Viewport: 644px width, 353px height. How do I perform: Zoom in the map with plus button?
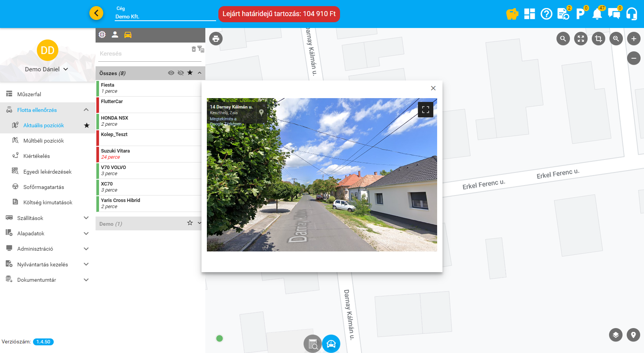tap(634, 39)
